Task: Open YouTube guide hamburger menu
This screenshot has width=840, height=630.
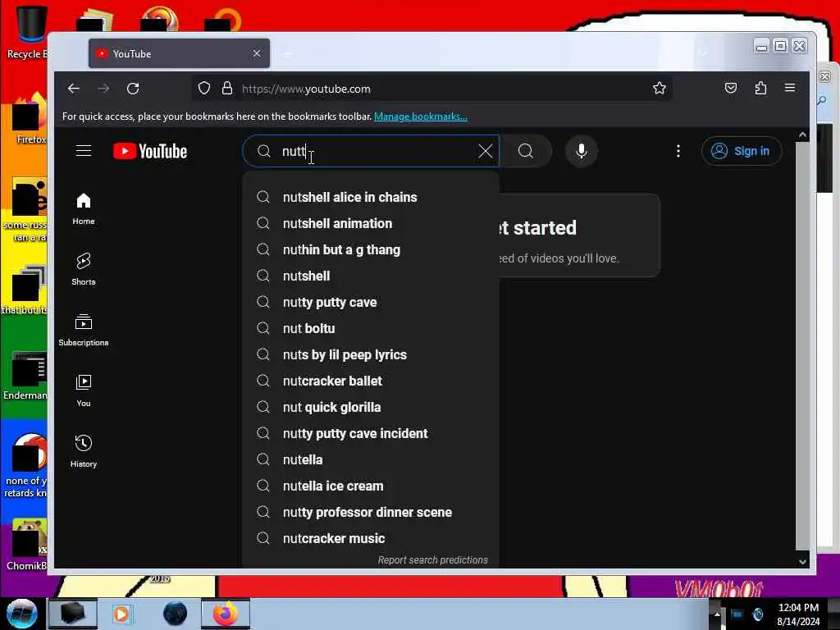Action: pyautogui.click(x=84, y=151)
